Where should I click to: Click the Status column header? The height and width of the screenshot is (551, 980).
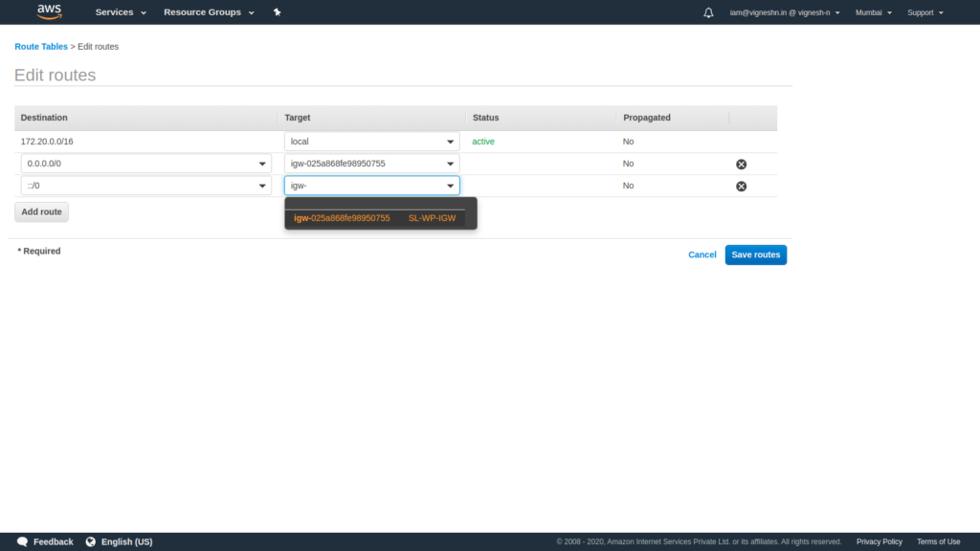485,118
